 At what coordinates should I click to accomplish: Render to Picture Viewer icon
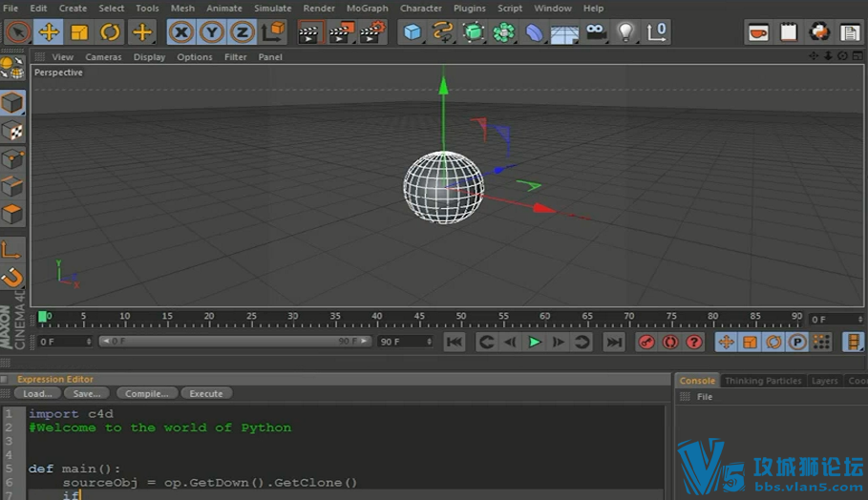click(341, 32)
